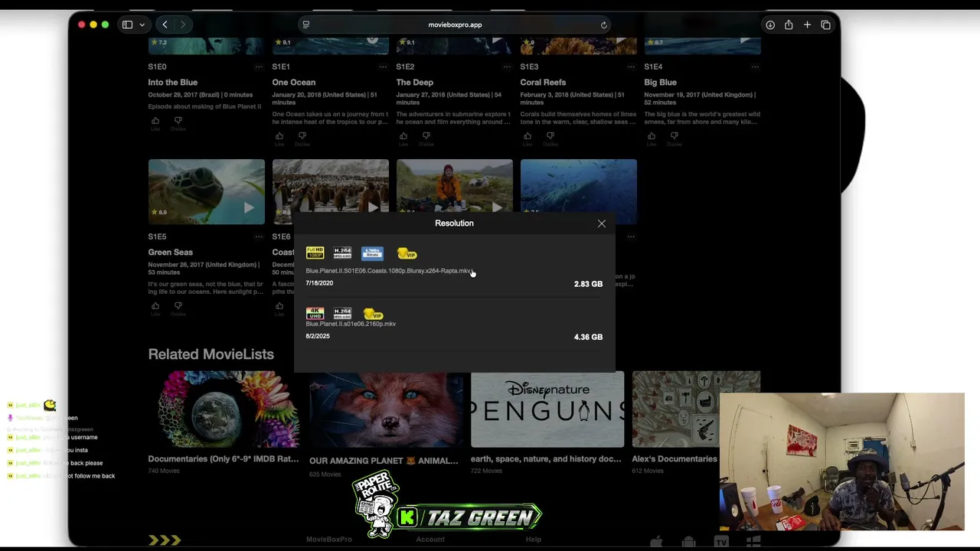Viewport: 980px width, 551px height.
Task: Open the Documentaries 6-9 IMDB list thumbnail
Action: [x=224, y=409]
